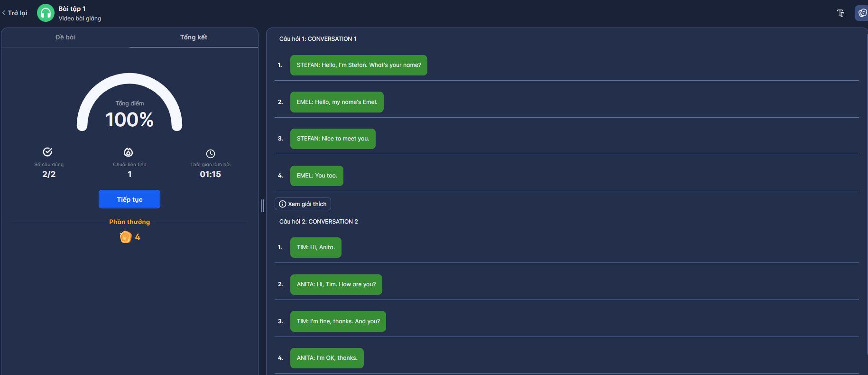Viewport: 868px width, 375px height.
Task: Click the partially visible icon at top-right corner
Action: pos(862,13)
